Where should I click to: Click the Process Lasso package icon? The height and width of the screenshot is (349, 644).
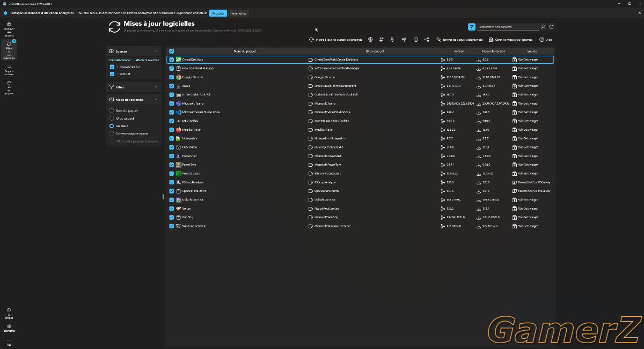pos(179,173)
